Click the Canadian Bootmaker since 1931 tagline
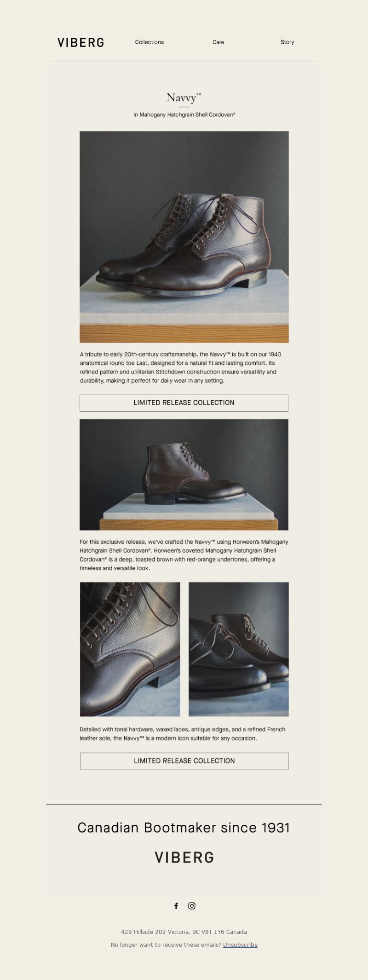 pyautogui.click(x=184, y=828)
